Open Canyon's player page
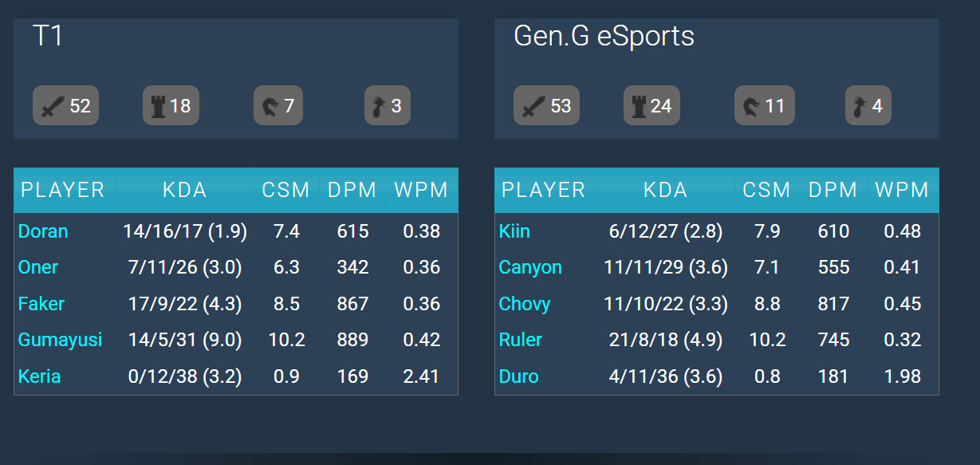Image resolution: width=980 pixels, height=465 pixels. coord(530,267)
